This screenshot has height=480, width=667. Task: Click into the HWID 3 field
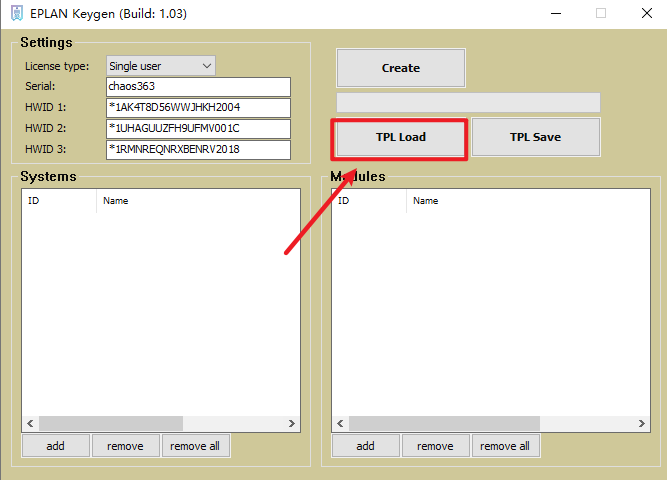(x=197, y=150)
